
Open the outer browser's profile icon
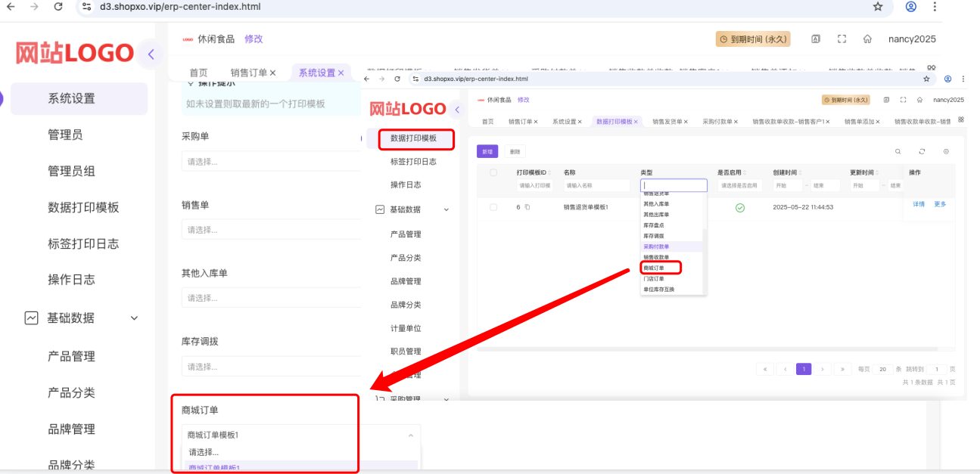911,7
